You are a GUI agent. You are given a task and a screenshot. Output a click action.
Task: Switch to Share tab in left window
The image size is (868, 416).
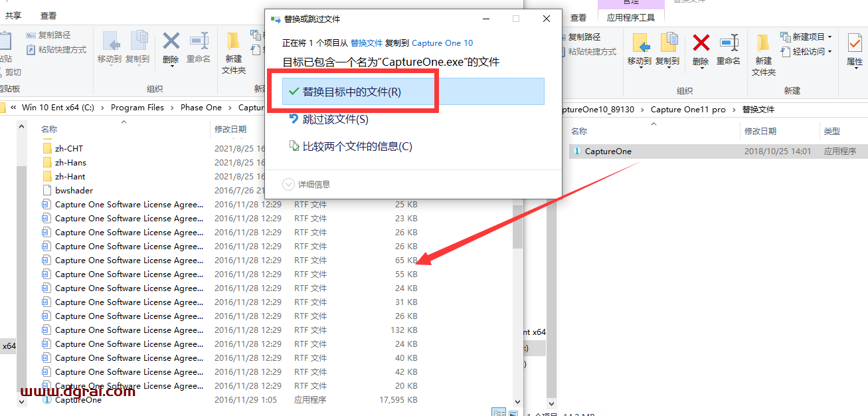click(x=13, y=15)
